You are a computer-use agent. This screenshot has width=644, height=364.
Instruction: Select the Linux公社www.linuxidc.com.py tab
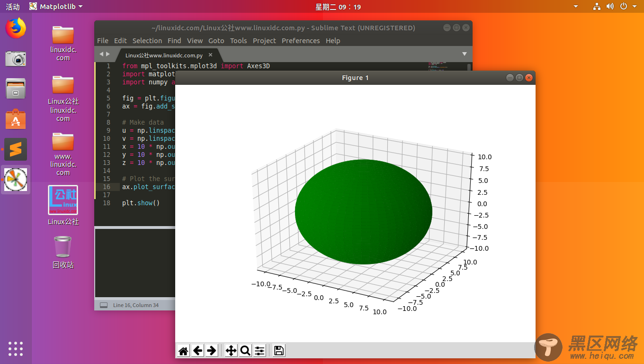(164, 55)
